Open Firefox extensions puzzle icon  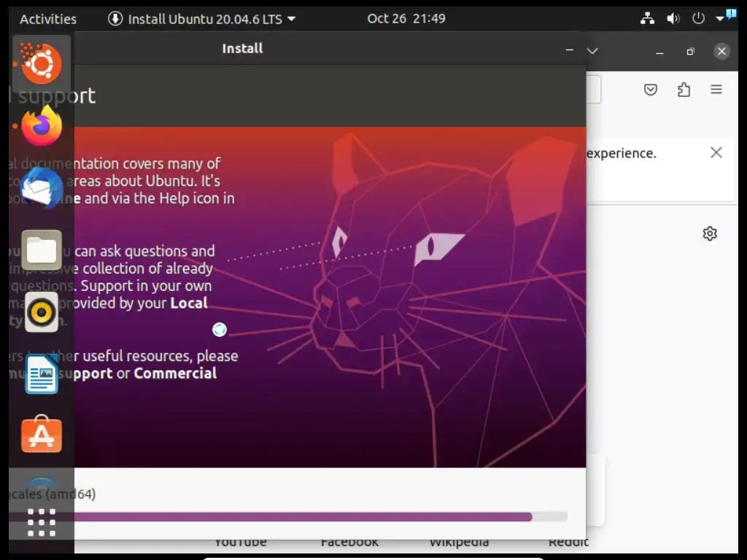coord(684,90)
